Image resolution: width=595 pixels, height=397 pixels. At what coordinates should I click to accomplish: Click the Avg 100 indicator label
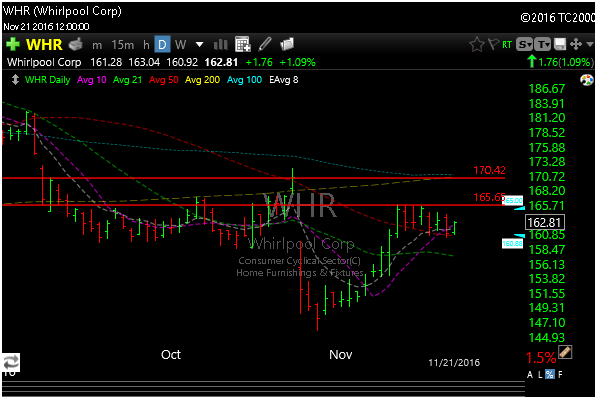pos(244,80)
